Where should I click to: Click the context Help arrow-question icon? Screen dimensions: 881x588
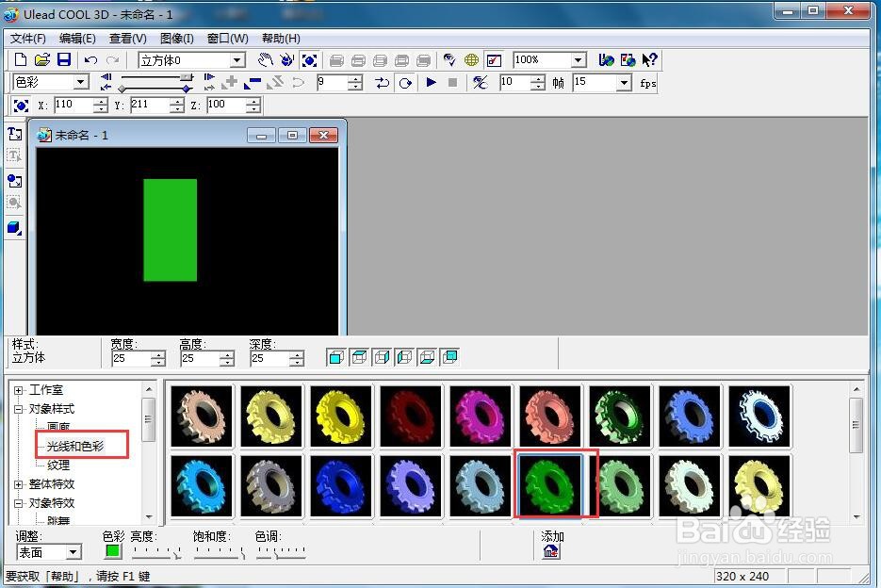[649, 59]
